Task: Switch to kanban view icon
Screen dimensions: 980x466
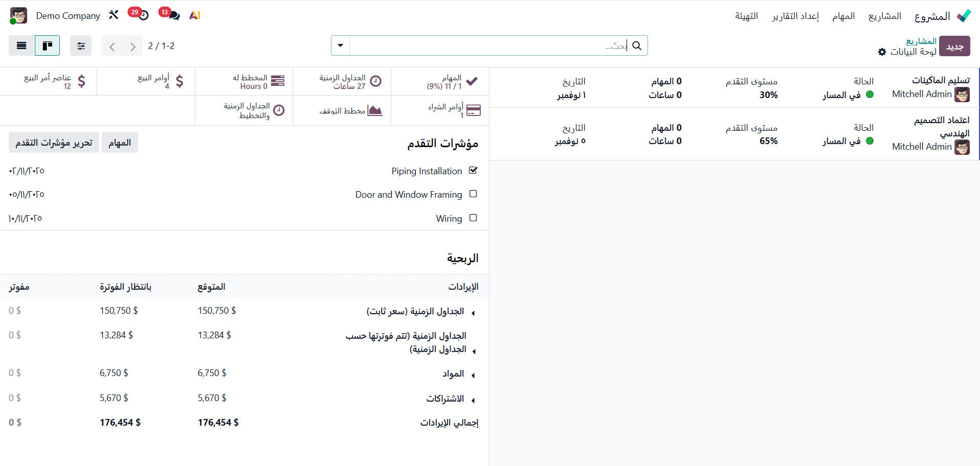Action: tap(47, 46)
